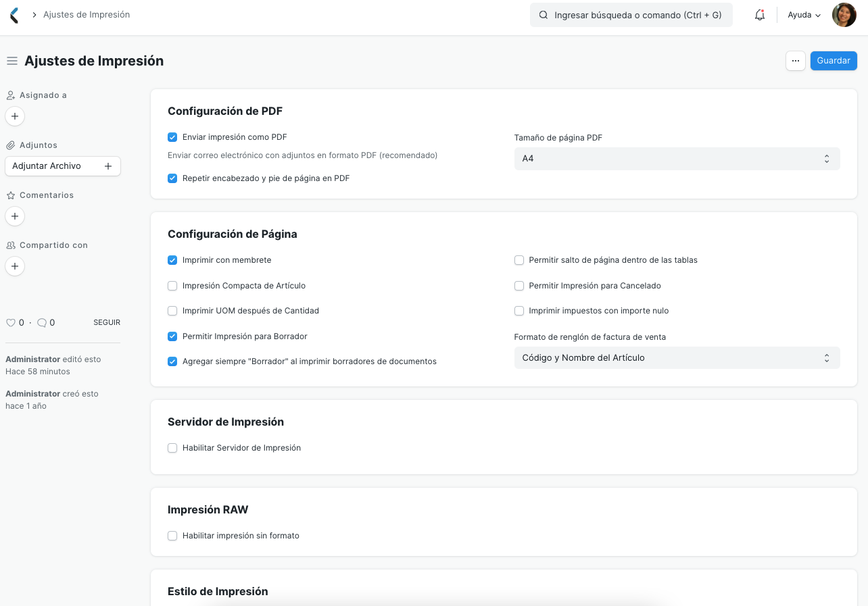Screen dimensions: 868x606
Task: Disable 'Enviar impresión como PDF'
Action: pyautogui.click(x=172, y=136)
